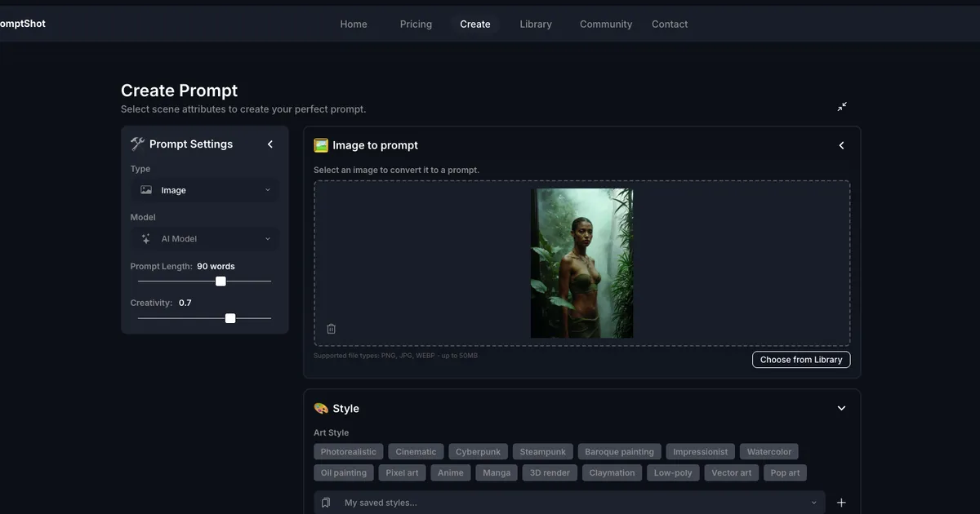This screenshot has height=514, width=980.
Task: Open the Type dropdown set to Image
Action: pos(204,190)
